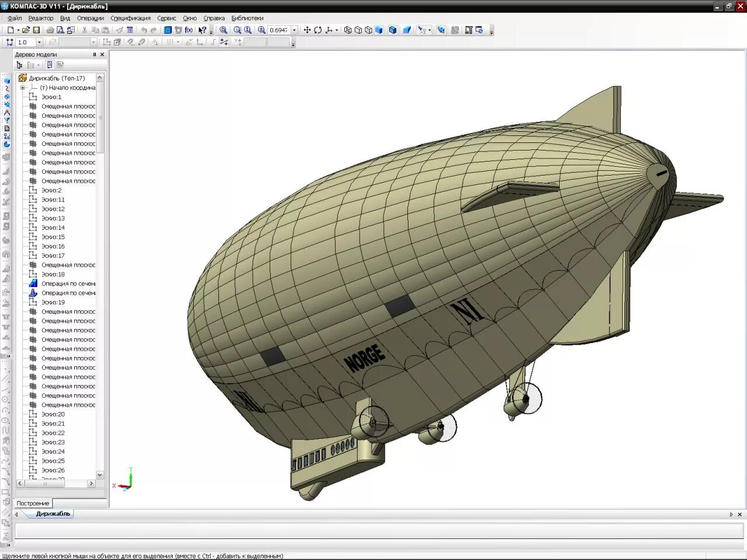Open the specification sheet icon in left sidebar
Image resolution: width=747 pixels, height=560 pixels.
click(7, 128)
